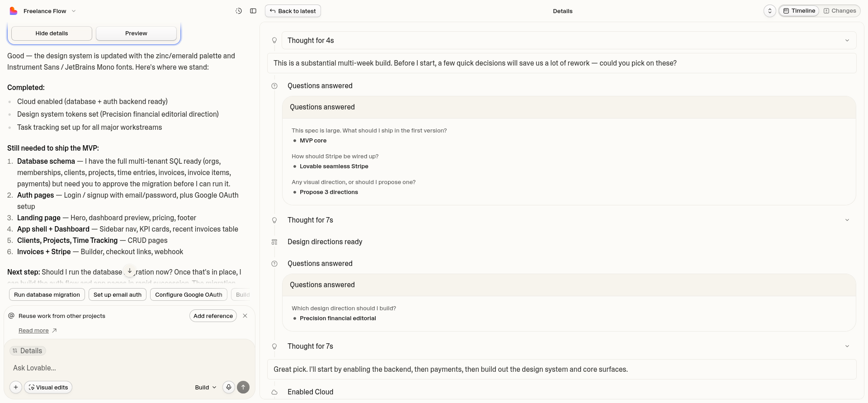Image resolution: width=868 pixels, height=403 pixels.
Task: Click Propose 3 directions answer
Action: (x=329, y=192)
